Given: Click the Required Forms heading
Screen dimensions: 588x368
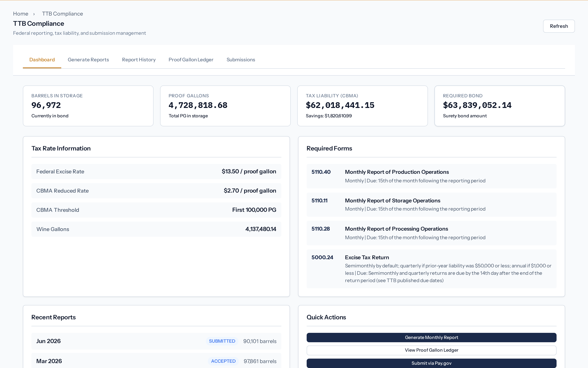Looking at the screenshot, I should click(329, 148).
